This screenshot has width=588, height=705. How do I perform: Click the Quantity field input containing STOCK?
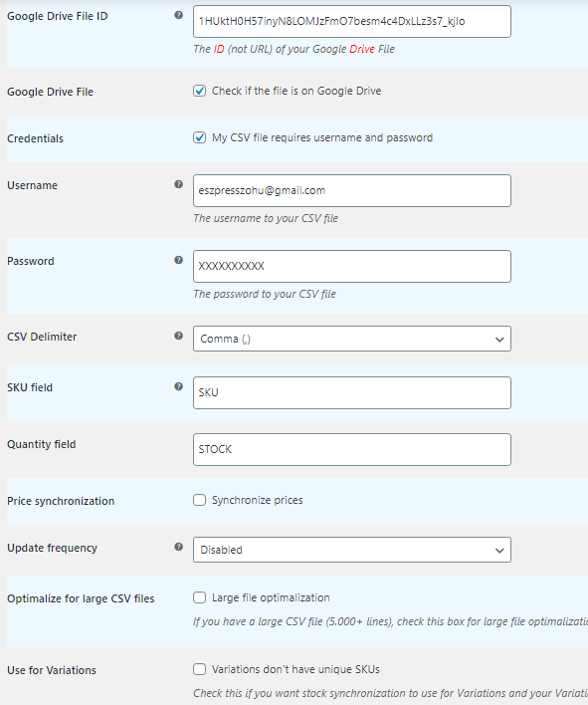352,449
